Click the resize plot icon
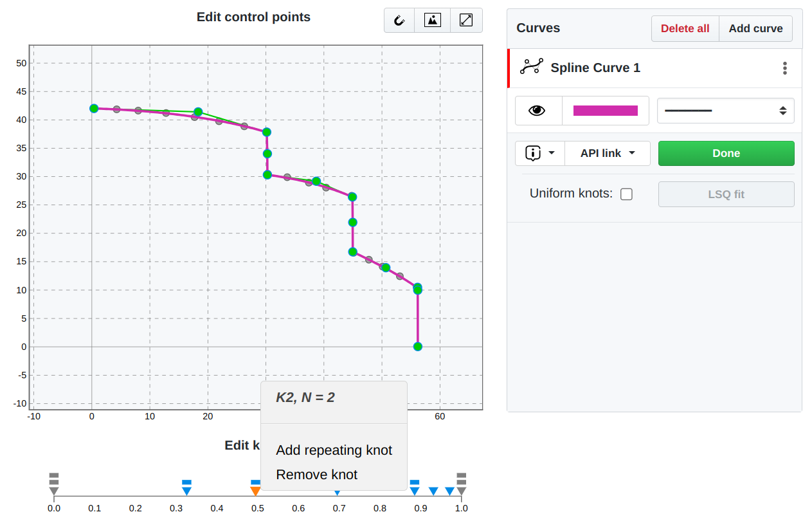This screenshot has width=812, height=530. (x=465, y=20)
